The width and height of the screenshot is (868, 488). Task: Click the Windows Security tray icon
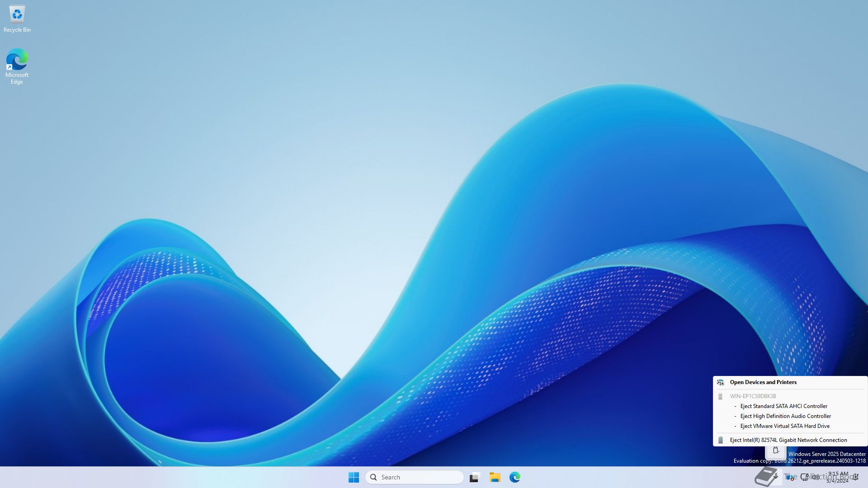(790, 477)
